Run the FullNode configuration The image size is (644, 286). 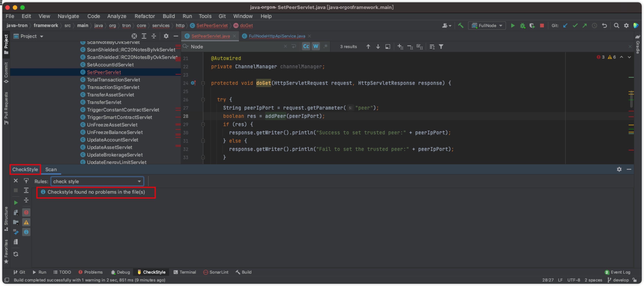coord(513,26)
